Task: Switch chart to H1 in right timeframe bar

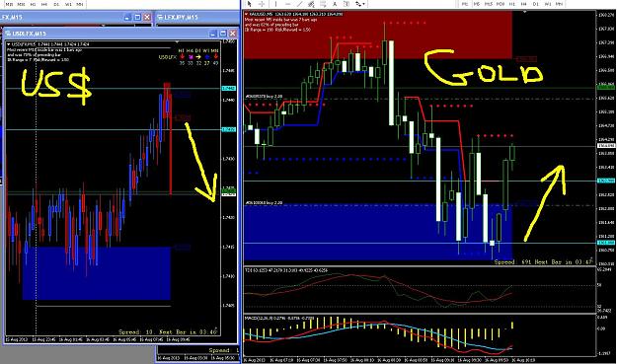Action: pyautogui.click(x=512, y=4)
